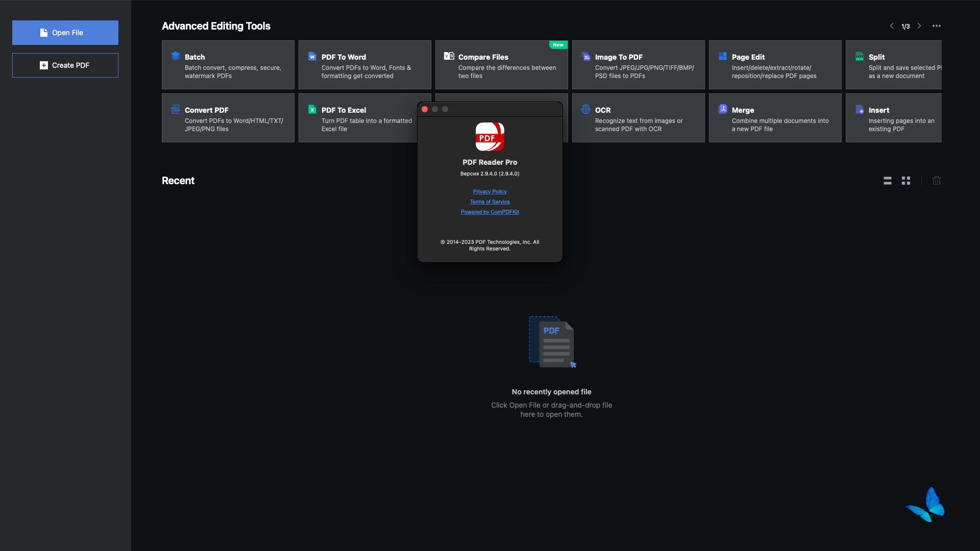Screen dimensions: 980x551
Task: Click 'Batch convert, compress, secure' description
Action: pyautogui.click(x=233, y=72)
